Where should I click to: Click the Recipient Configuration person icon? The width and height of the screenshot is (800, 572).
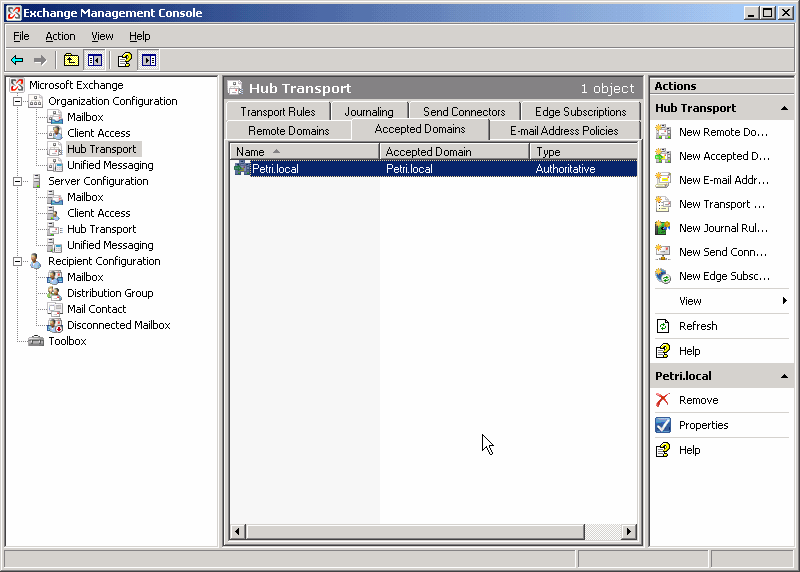[35, 261]
